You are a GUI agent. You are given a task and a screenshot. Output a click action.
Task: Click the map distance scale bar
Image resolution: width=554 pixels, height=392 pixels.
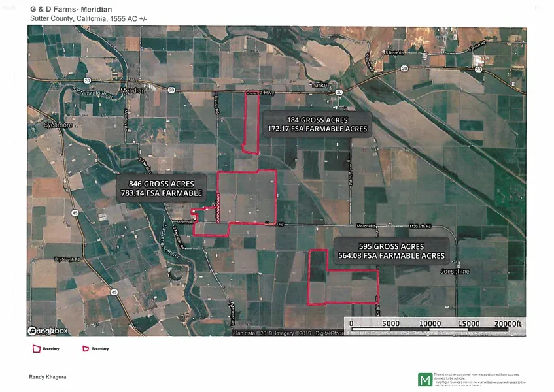pyautogui.click(x=433, y=323)
